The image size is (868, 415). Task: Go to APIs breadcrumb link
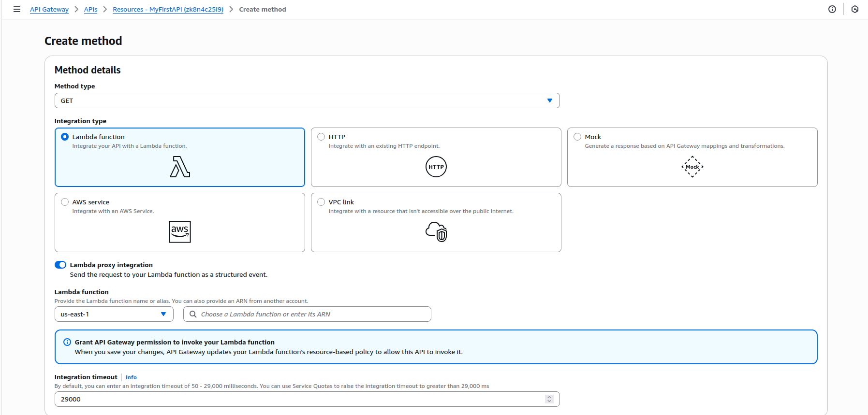coord(90,9)
